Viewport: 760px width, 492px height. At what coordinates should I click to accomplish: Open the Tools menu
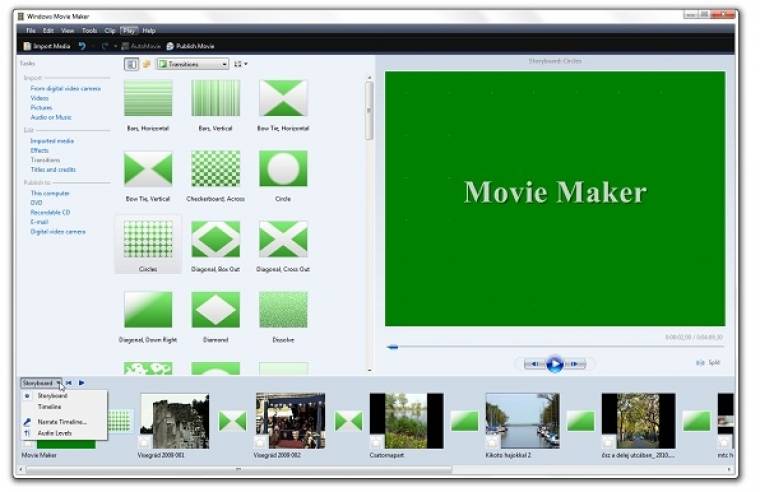point(89,31)
